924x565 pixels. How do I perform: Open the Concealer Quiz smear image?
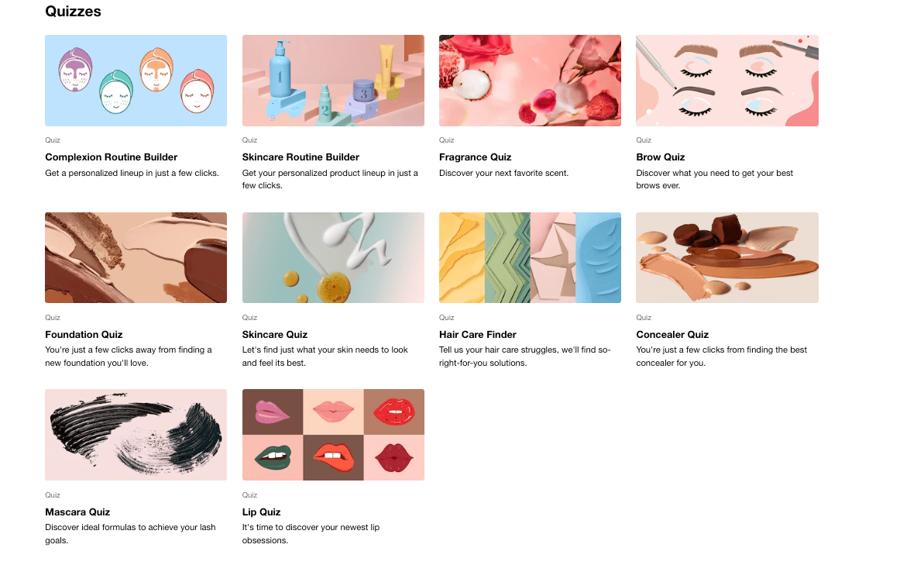(727, 258)
